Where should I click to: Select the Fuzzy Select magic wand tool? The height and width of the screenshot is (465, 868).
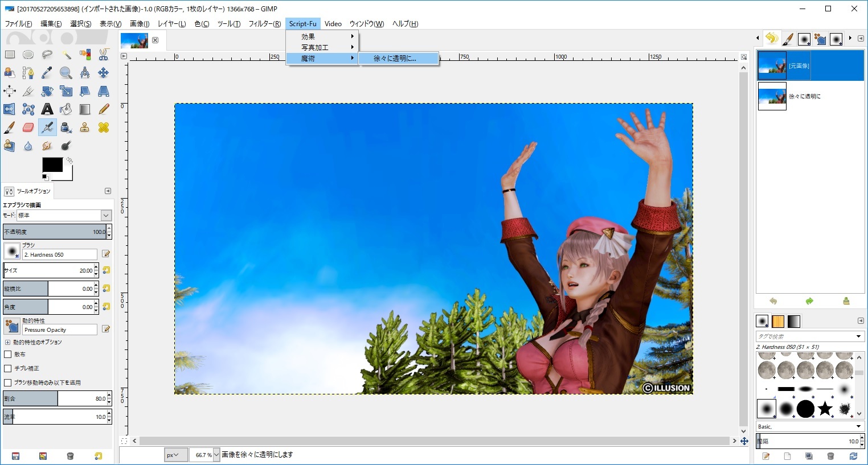(66, 55)
